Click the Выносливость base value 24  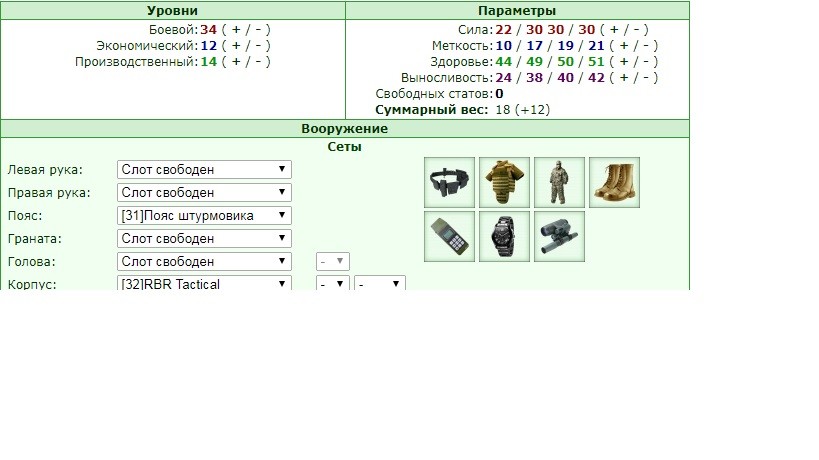[504, 78]
